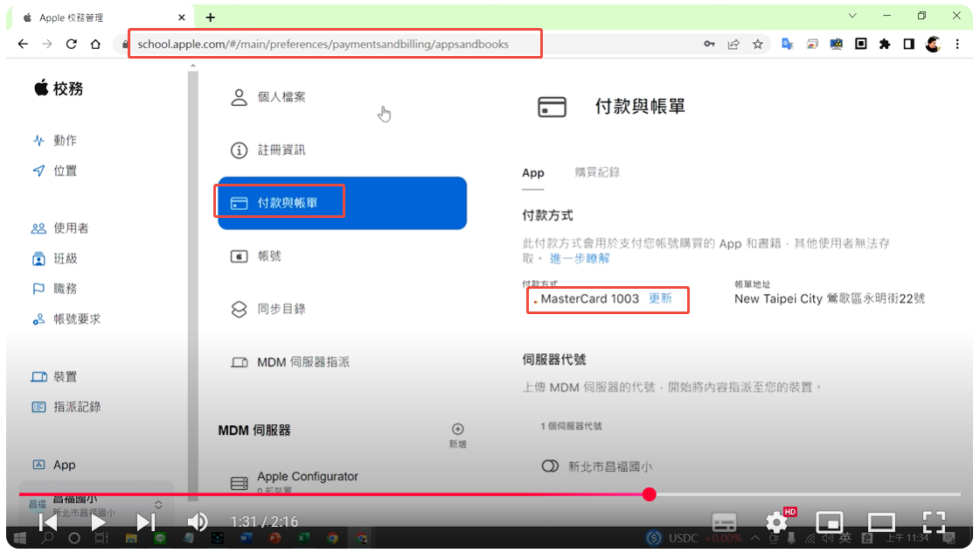Click the preferences sidebar scrollbar
Viewport: 980px width, 553px height.
(x=192, y=284)
